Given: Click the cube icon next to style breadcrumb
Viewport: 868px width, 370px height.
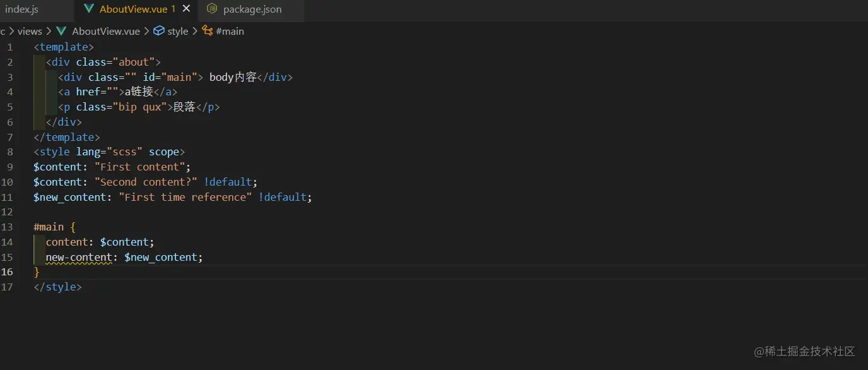Looking at the screenshot, I should point(158,31).
